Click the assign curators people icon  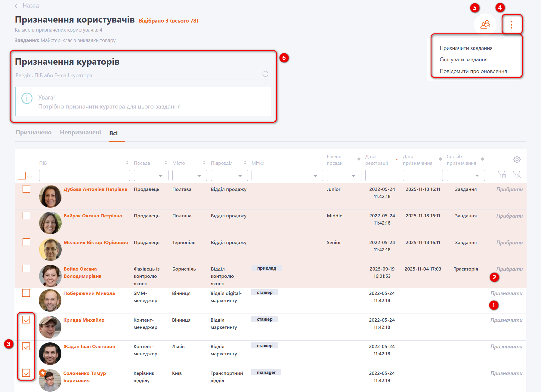pyautogui.click(x=485, y=24)
